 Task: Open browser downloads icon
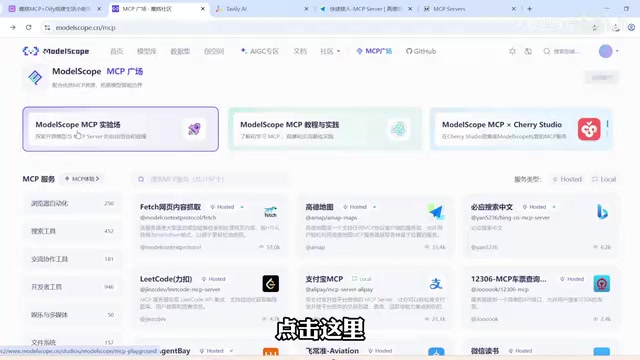point(616,27)
